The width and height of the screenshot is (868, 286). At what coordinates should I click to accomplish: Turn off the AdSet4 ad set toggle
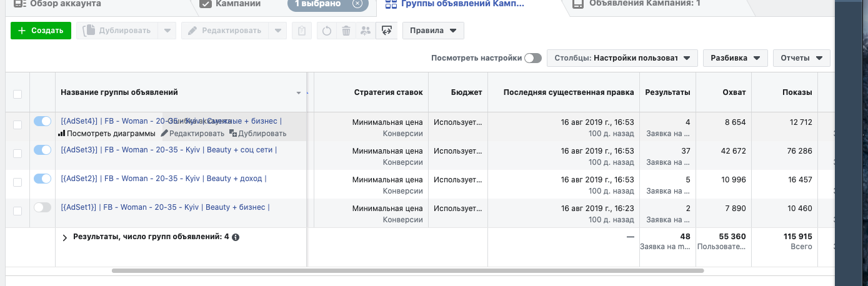[42, 121]
